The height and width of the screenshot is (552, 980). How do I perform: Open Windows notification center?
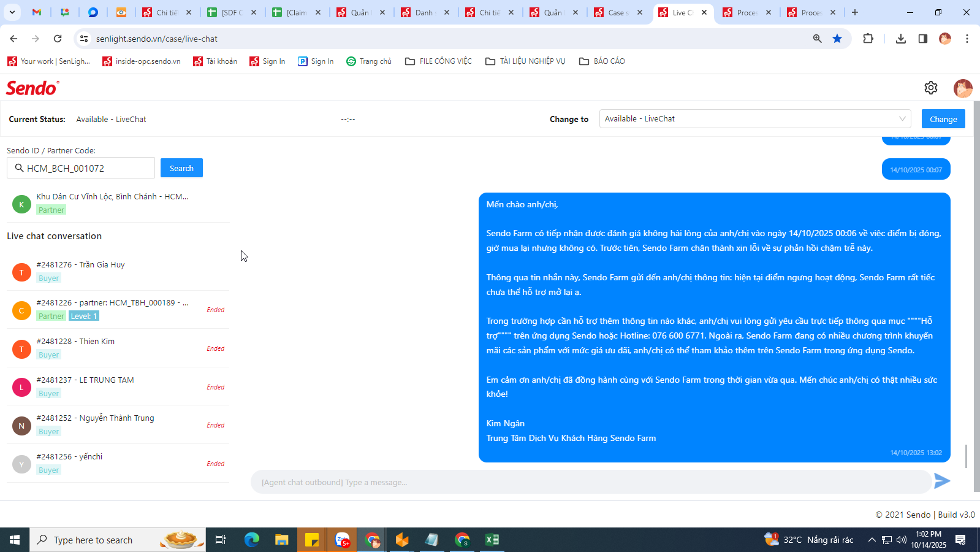(x=960, y=540)
